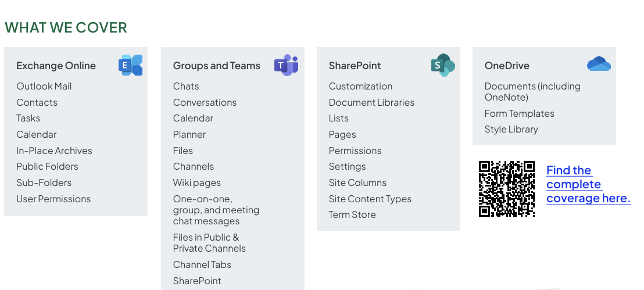This screenshot has width=644, height=290.
Task: Select 'User Permissions' entry
Action: coord(53,199)
